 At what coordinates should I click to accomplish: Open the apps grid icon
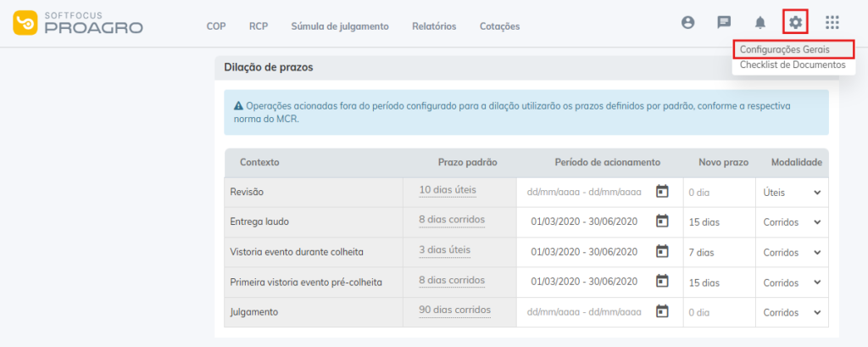click(832, 23)
